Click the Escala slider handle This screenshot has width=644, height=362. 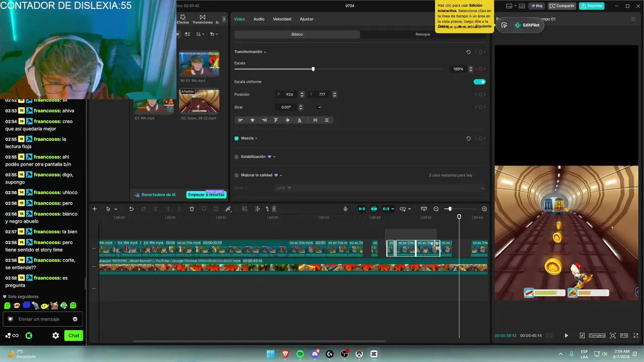click(313, 69)
